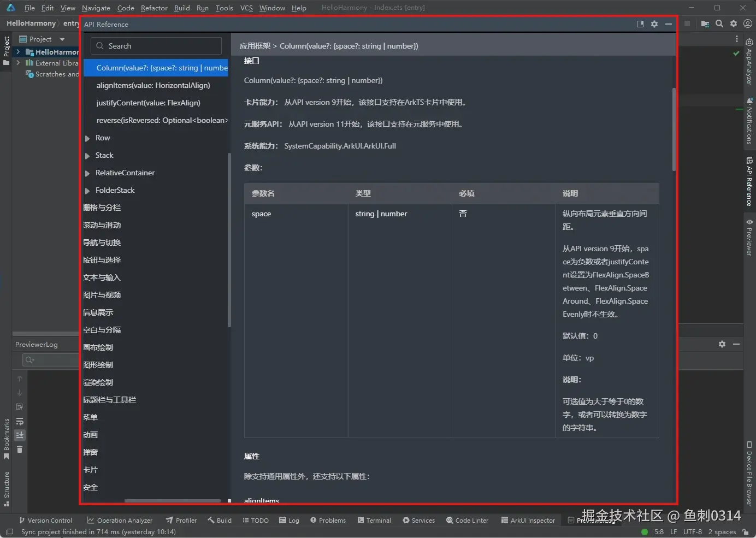Select justifyContent(value: FlexAlign) entry
The width and height of the screenshot is (756, 538).
coord(148,103)
